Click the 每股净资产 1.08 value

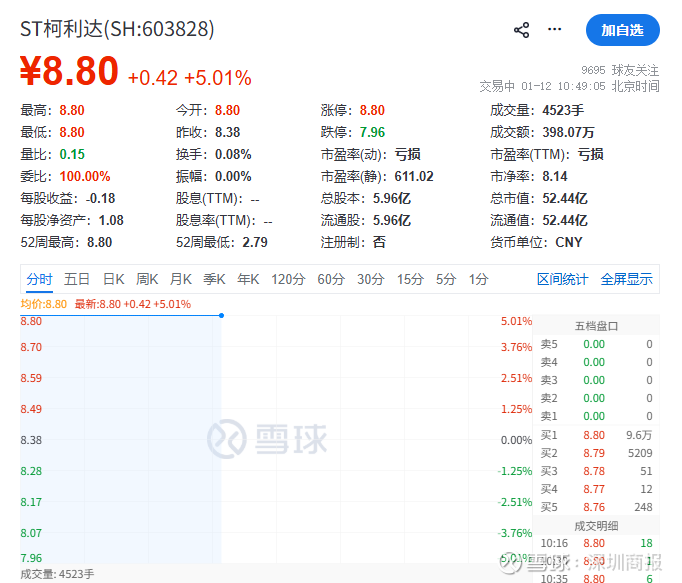click(111, 220)
